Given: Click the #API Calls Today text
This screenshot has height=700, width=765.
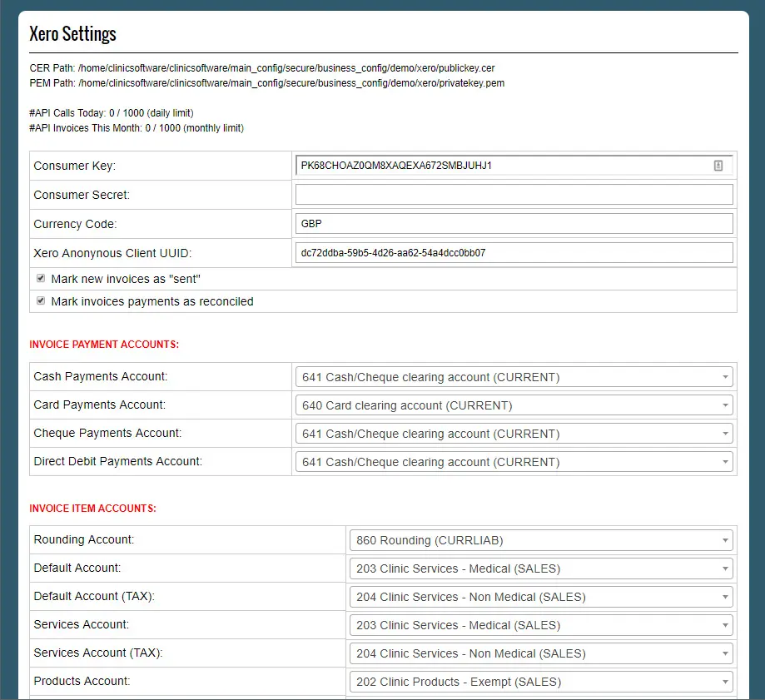Looking at the screenshot, I should pos(112,112).
